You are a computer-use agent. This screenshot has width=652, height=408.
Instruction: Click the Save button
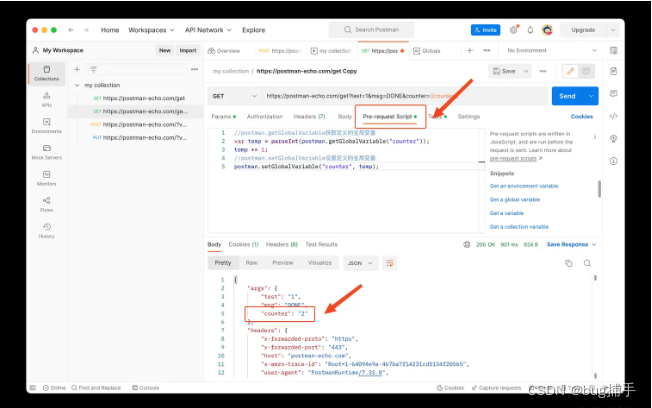point(504,71)
